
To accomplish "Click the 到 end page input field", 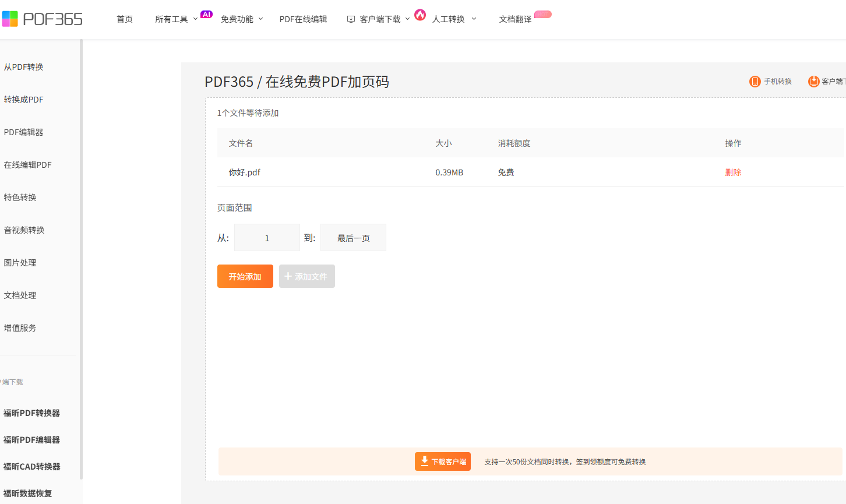I will 353,238.
